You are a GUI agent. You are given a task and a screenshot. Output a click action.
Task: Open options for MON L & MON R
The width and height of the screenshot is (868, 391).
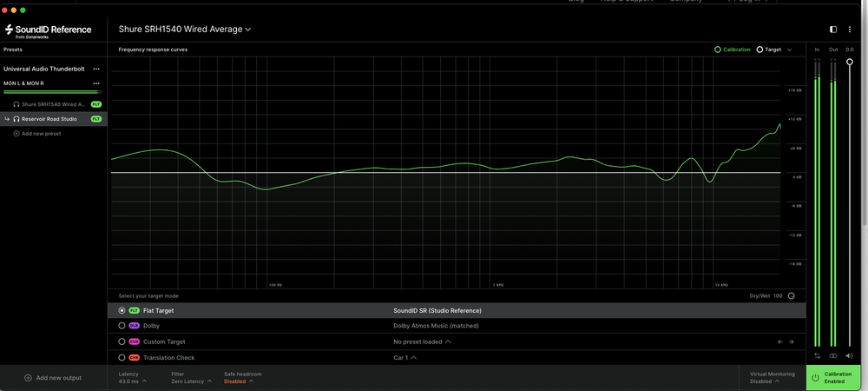[96, 83]
